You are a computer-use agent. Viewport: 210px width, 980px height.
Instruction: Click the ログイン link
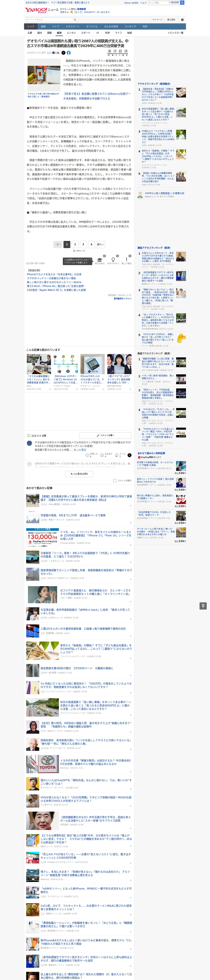pos(64,12)
